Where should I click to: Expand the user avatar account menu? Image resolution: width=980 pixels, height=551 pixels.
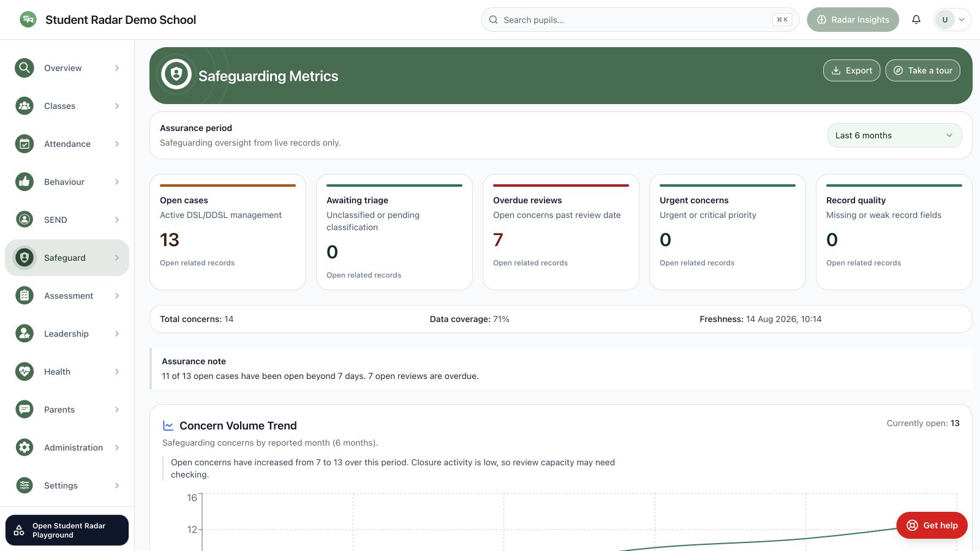pos(952,20)
